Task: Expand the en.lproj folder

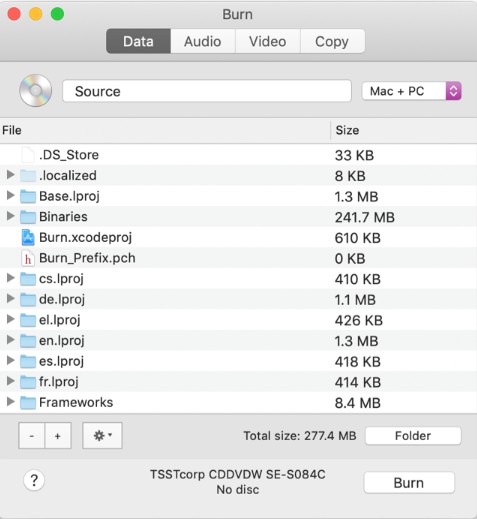Action: tap(11, 339)
